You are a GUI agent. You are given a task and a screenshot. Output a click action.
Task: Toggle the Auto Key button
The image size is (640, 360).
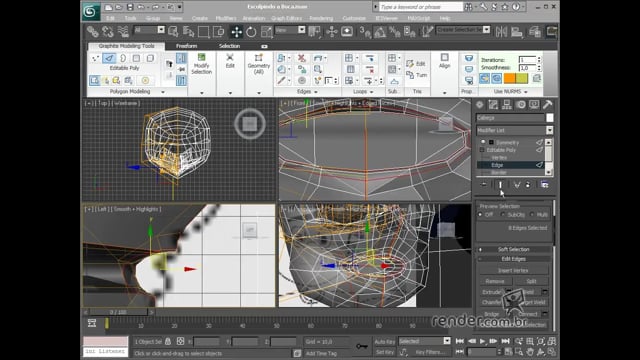coord(384,341)
